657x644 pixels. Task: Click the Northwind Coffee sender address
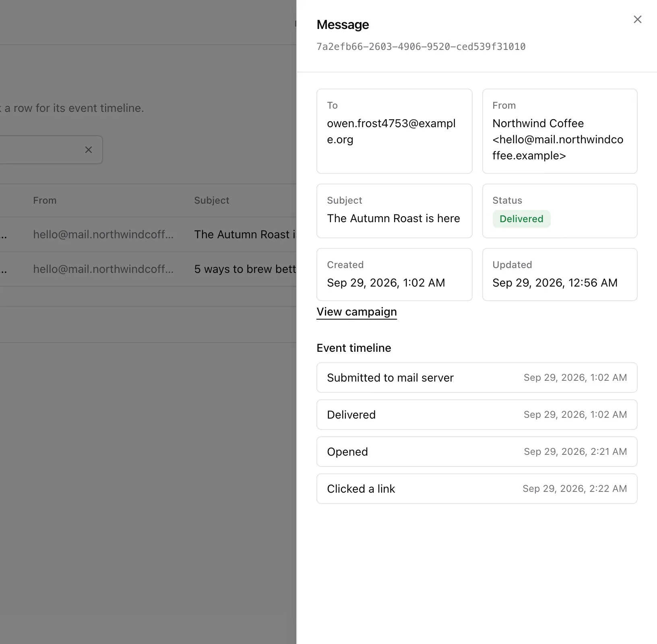pyautogui.click(x=558, y=139)
